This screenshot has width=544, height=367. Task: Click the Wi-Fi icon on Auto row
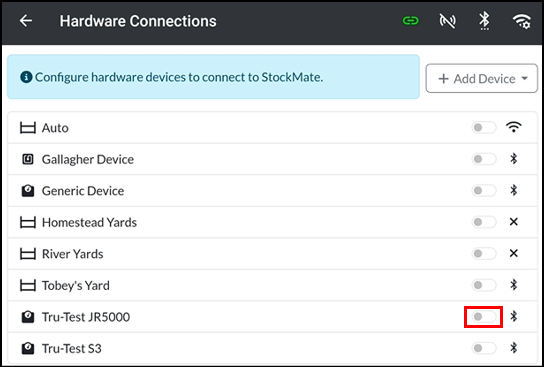514,128
